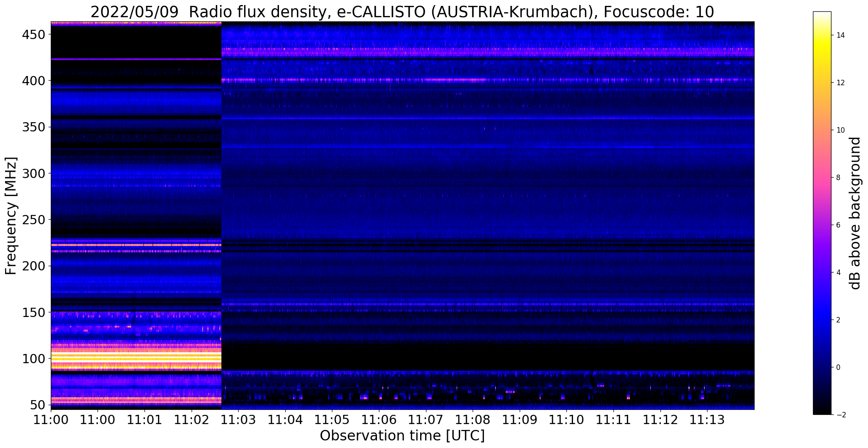Click the blue section of the colorbar near 2
868x448 pixels.
tap(822, 320)
